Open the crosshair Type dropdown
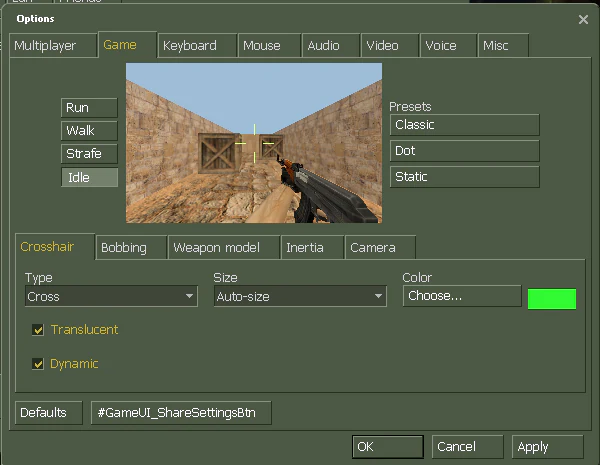Screen dimensions: 600x465 point(111,296)
